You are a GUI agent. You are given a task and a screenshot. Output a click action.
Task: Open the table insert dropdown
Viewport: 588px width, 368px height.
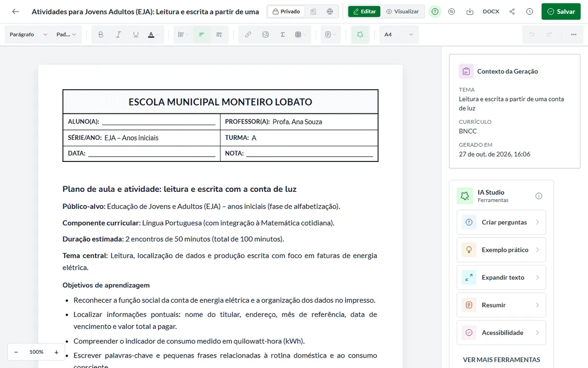[300, 35]
